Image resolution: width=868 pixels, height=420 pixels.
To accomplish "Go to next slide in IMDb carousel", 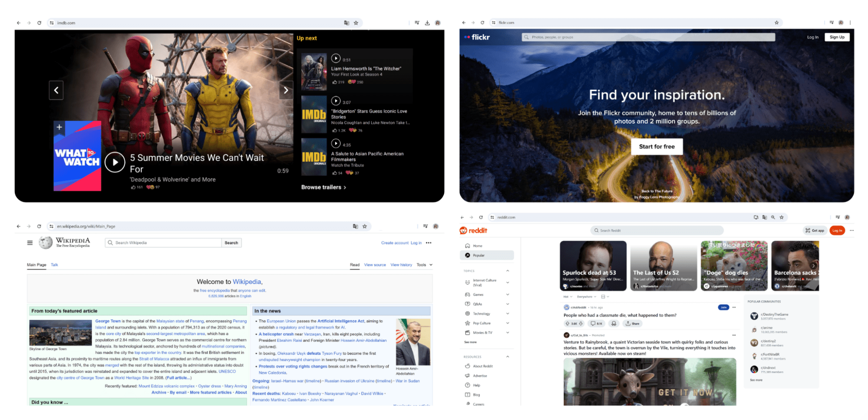I will [286, 90].
